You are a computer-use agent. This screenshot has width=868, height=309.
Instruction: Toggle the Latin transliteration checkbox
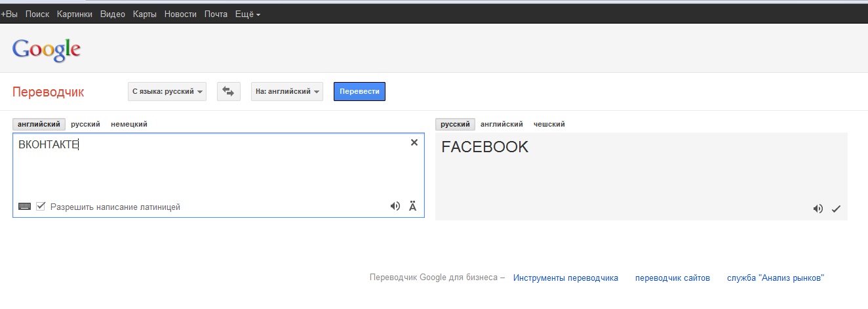point(41,207)
